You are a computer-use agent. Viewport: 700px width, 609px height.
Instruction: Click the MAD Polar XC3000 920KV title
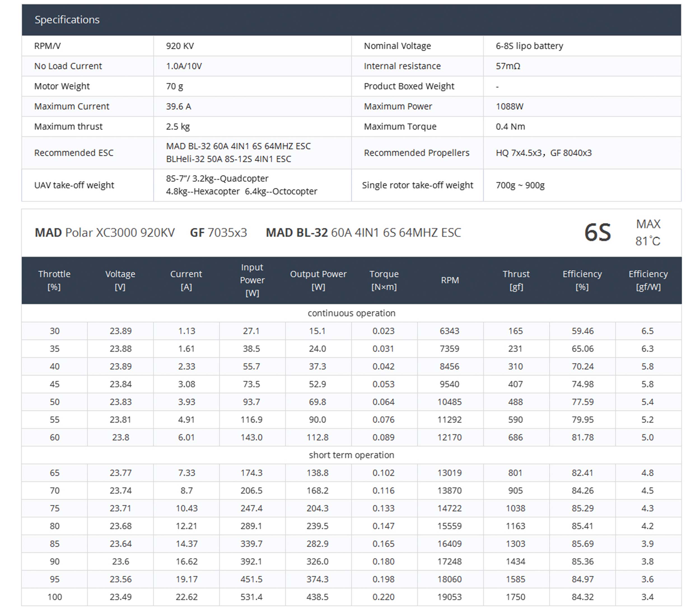coord(105,233)
